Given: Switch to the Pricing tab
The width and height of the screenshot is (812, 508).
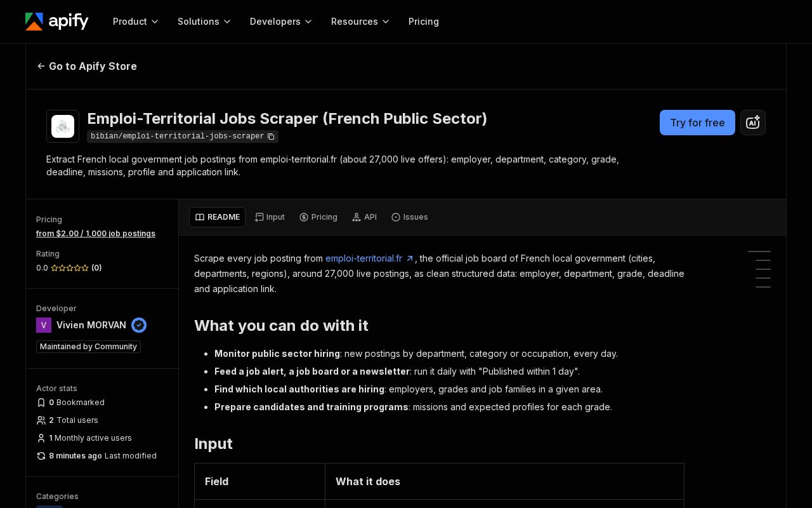Looking at the screenshot, I should coord(318,217).
